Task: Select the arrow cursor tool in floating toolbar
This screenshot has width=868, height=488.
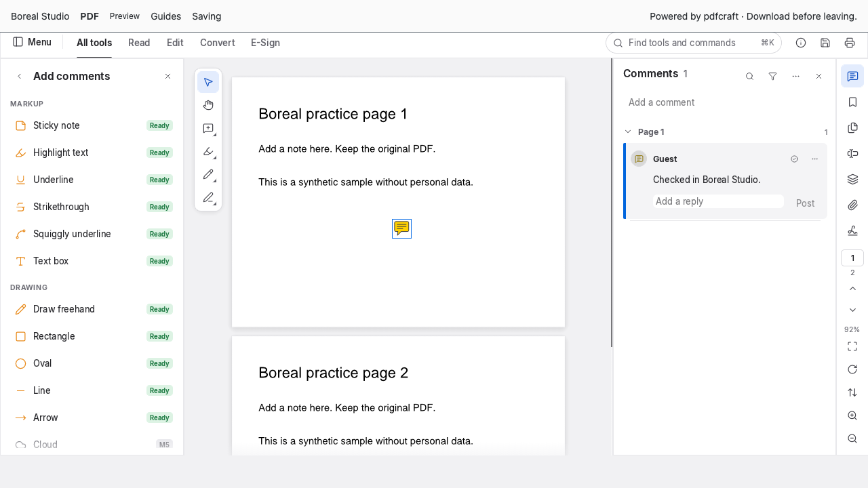Action: tap(208, 82)
